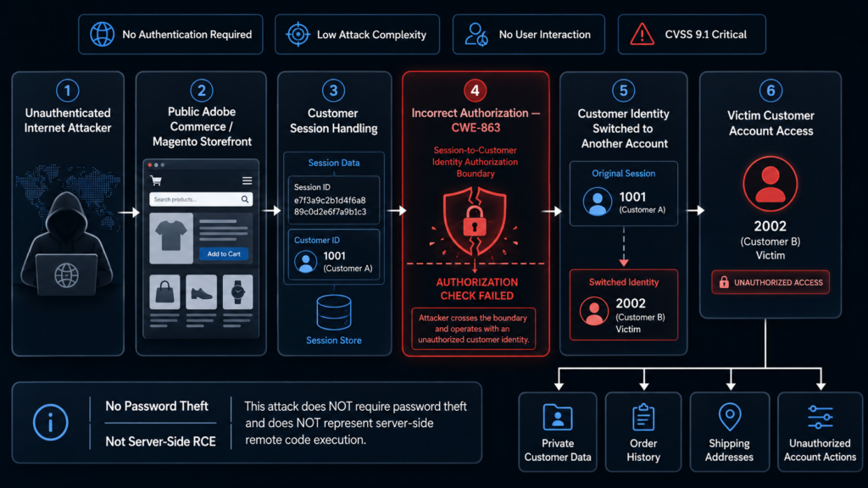
Task: Click the Switched Identity label
Action: tap(623, 282)
